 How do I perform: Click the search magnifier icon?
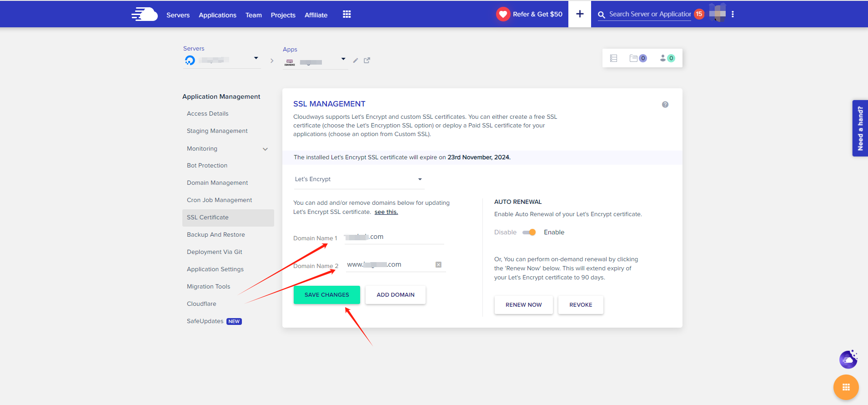pos(602,15)
